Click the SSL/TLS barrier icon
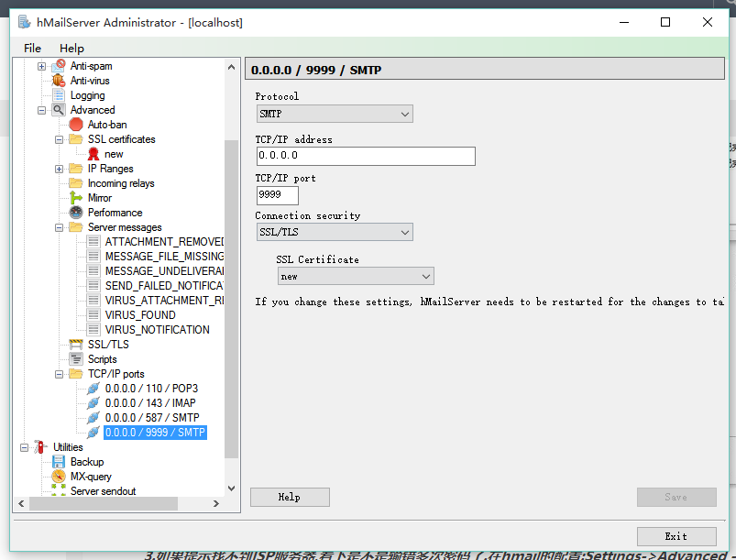 point(75,344)
